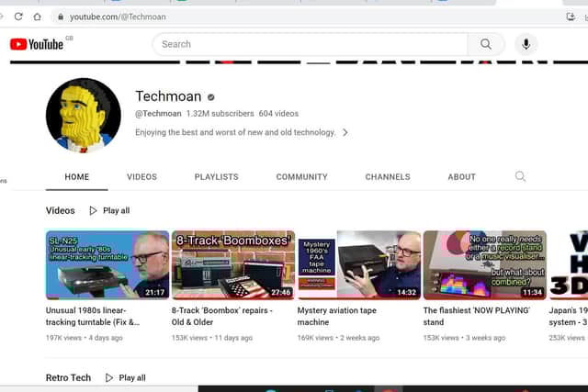
Task: Click the play icon beside Videos Play all
Action: click(x=93, y=210)
